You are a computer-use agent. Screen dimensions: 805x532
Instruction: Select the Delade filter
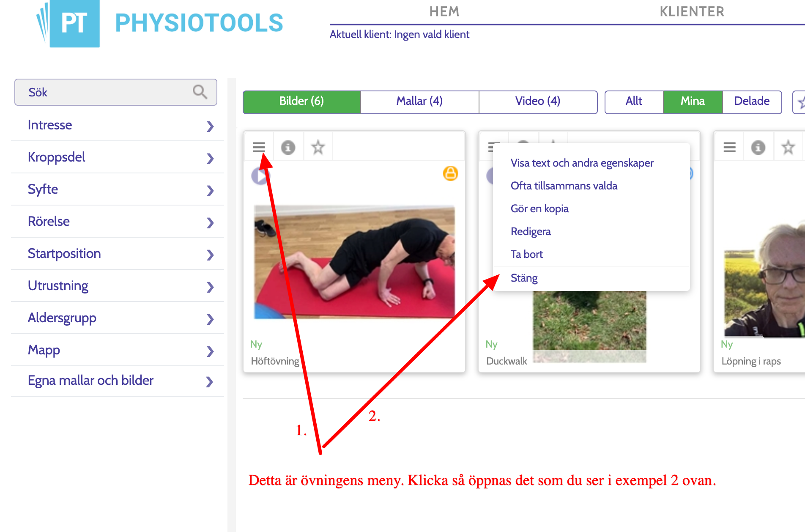(x=752, y=102)
